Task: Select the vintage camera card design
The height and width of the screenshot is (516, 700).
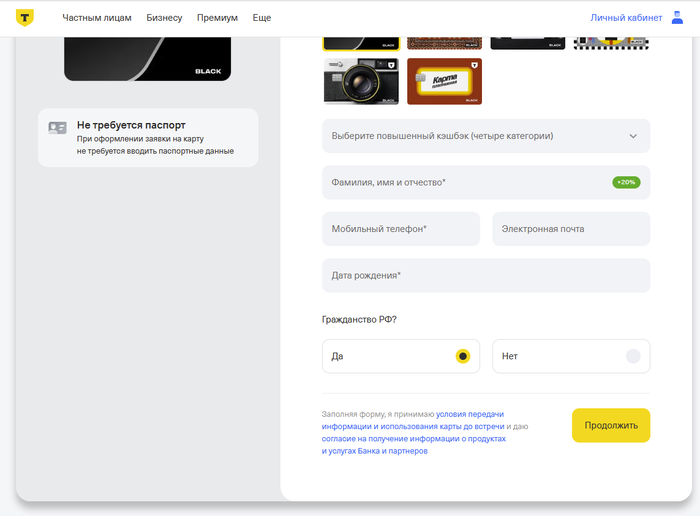Action: [x=361, y=81]
